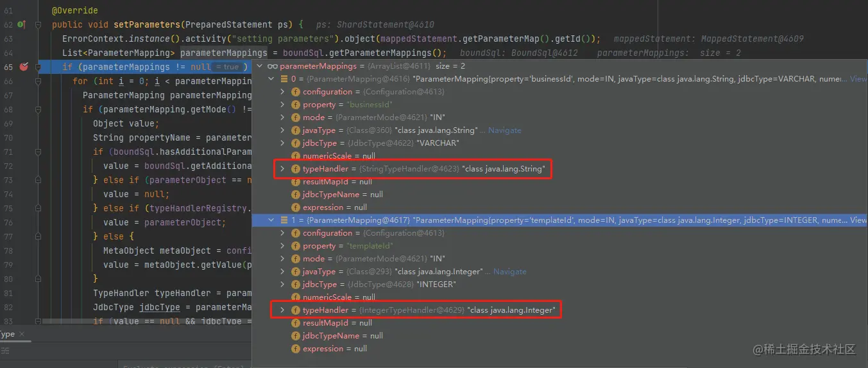This screenshot has height=368, width=868.
Task: Click the override gutter icon on line 62
Action: tap(21, 24)
